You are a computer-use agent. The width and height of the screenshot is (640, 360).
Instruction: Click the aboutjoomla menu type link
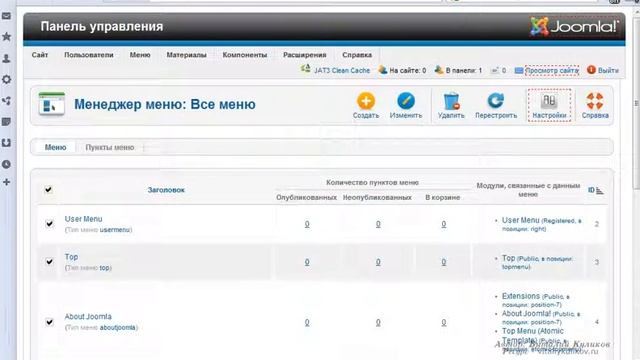[x=118, y=327]
